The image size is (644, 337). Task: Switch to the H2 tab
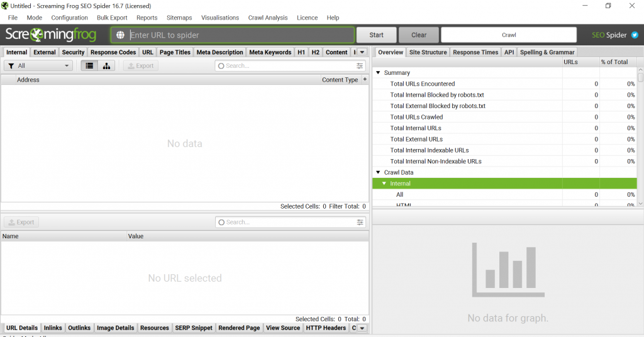pyautogui.click(x=316, y=52)
